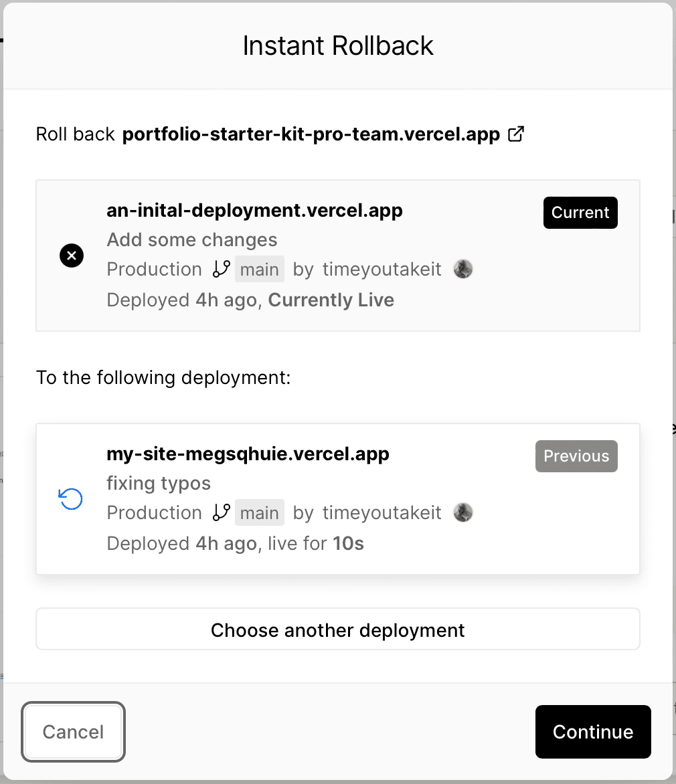Open timeyoutakeit's avatar on current deployment

462,269
